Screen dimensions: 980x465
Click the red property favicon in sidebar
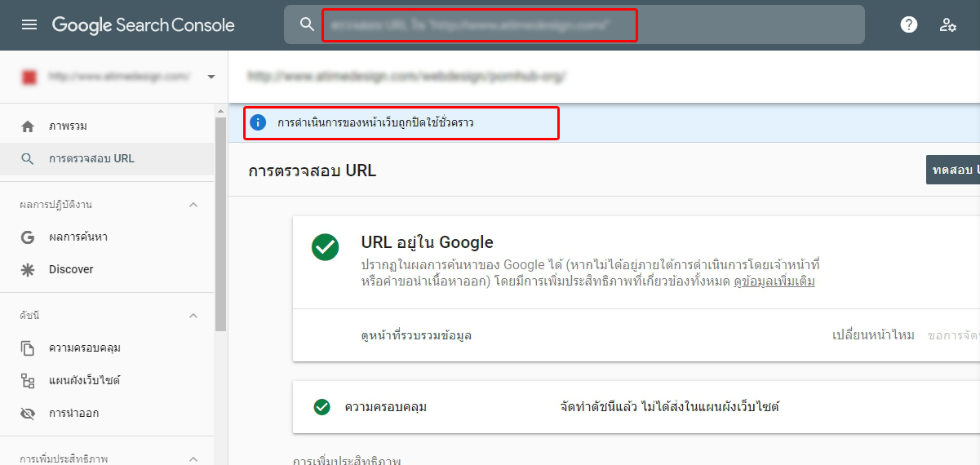(x=29, y=77)
